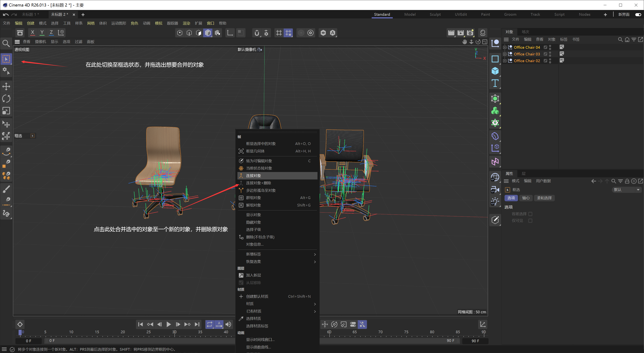Go to the start of the timeline

pyautogui.click(x=141, y=324)
